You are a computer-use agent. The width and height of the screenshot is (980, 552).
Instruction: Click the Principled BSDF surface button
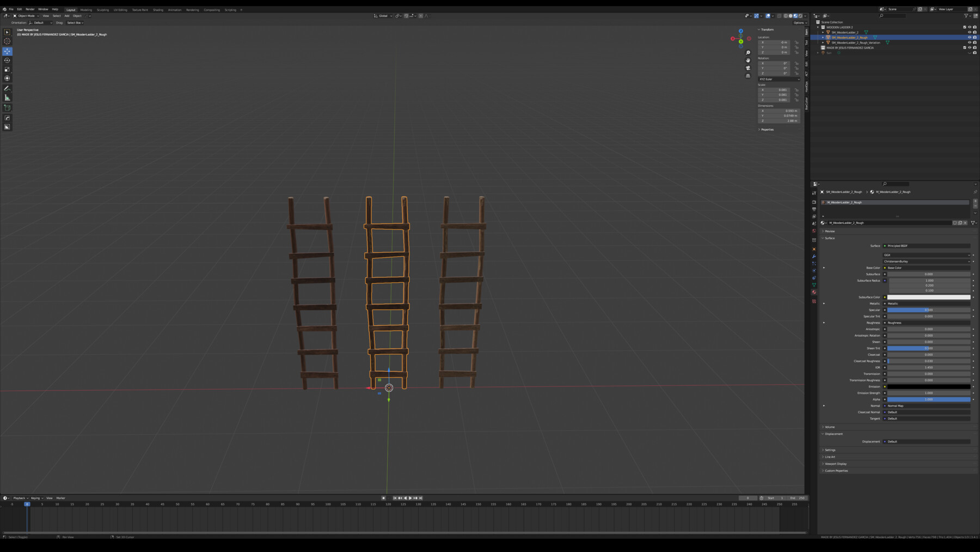(x=927, y=246)
